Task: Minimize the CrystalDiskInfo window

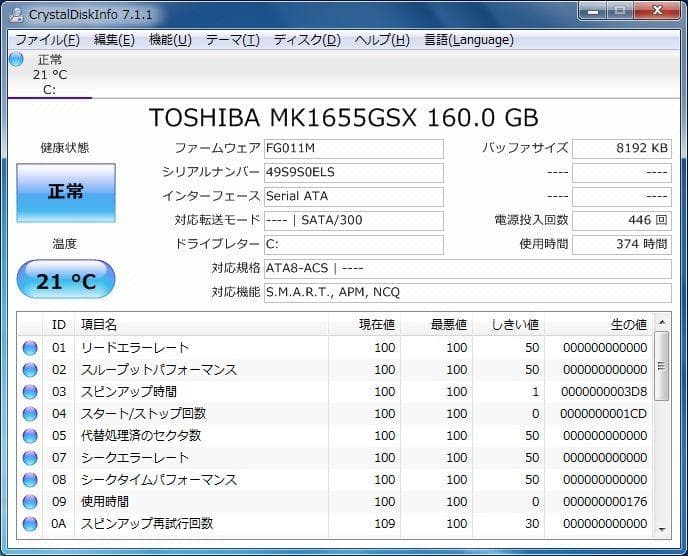Action: tap(592, 11)
